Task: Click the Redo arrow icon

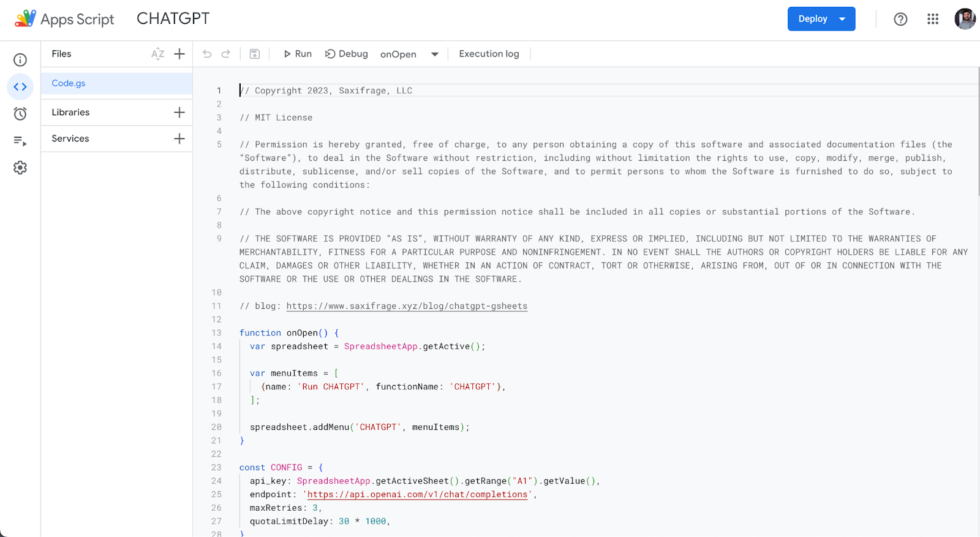Action: click(225, 54)
